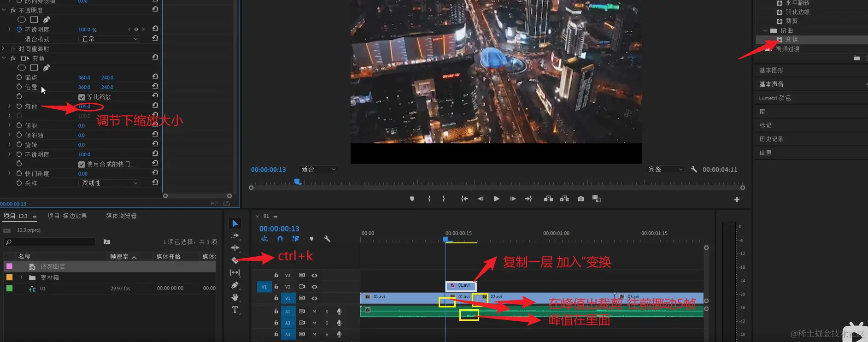Image resolution: width=868 pixels, height=342 pixels.
Task: Open the 媒体浏览器 tab
Action: pos(121,216)
